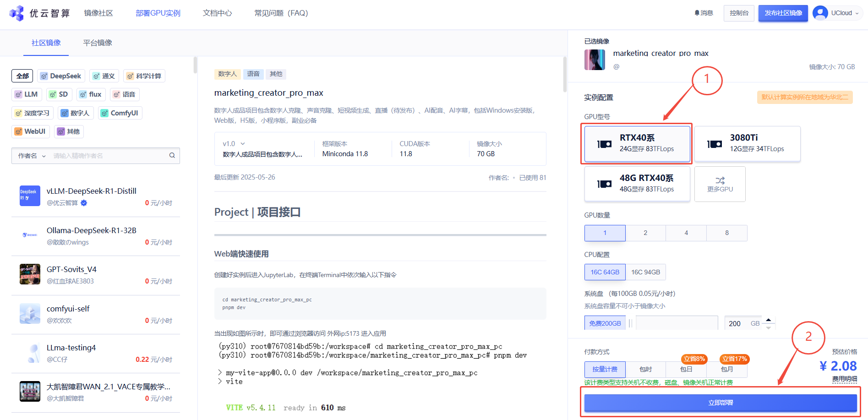This screenshot has width=868, height=420.
Task: Open the LLma-testing4 image icon
Action: pyautogui.click(x=30, y=353)
